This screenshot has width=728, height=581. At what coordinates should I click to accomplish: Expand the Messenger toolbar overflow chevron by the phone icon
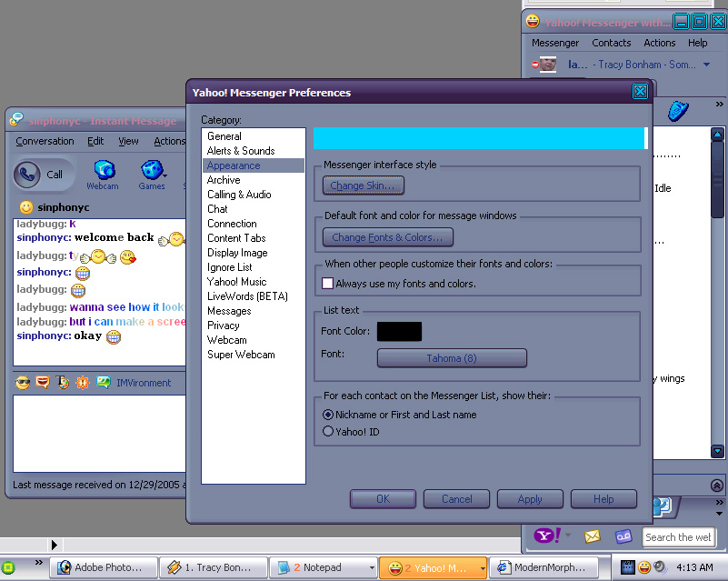tap(719, 104)
